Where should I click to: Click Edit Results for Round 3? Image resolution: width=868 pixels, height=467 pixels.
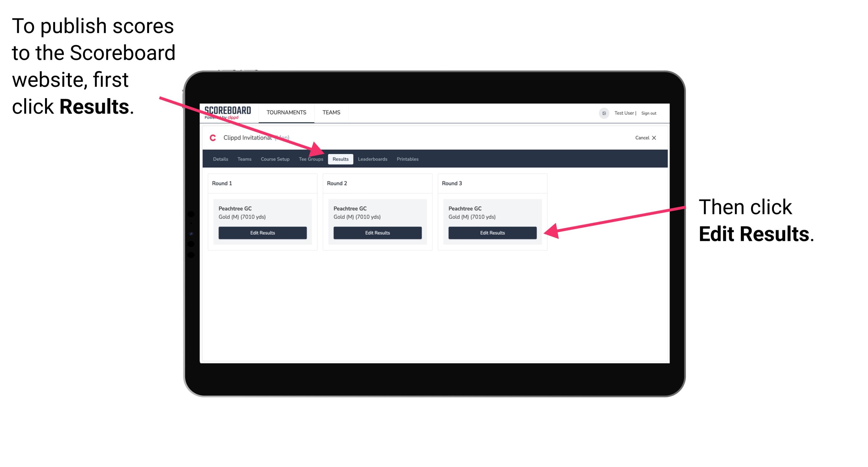tap(491, 233)
